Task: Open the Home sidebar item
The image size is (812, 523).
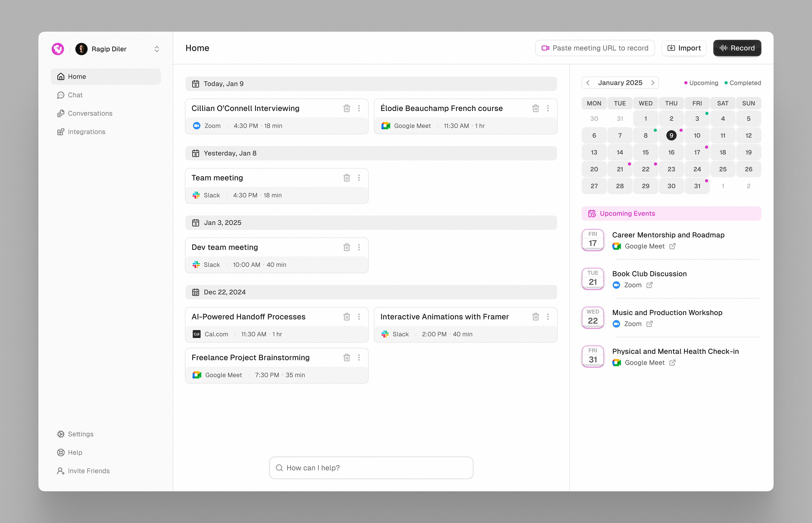Action: (x=77, y=76)
